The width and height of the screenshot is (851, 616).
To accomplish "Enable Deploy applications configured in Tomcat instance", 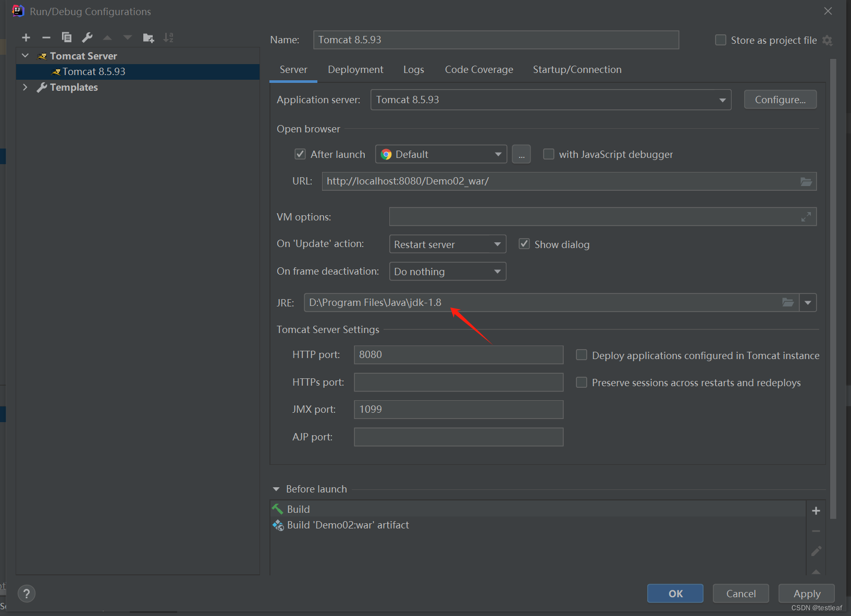I will 582,355.
